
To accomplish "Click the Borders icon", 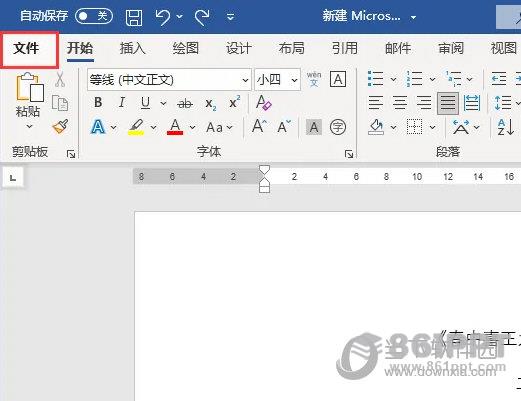I will pyautogui.click(x=415, y=127).
